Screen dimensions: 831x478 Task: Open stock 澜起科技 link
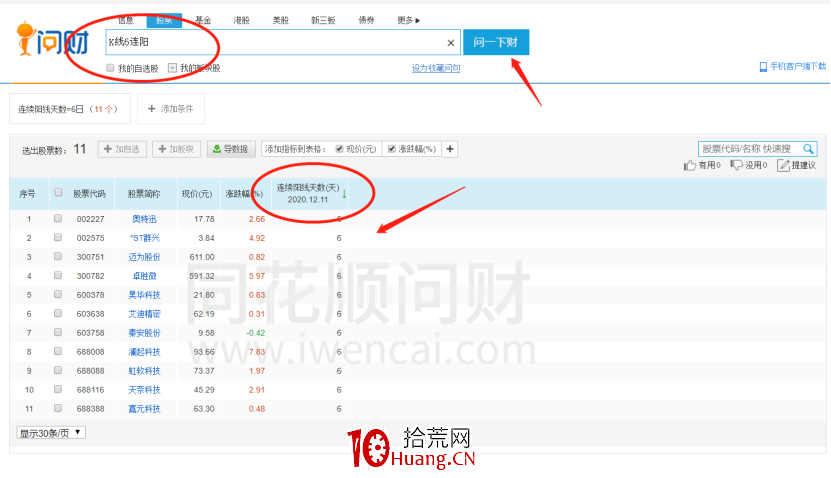coord(144,352)
